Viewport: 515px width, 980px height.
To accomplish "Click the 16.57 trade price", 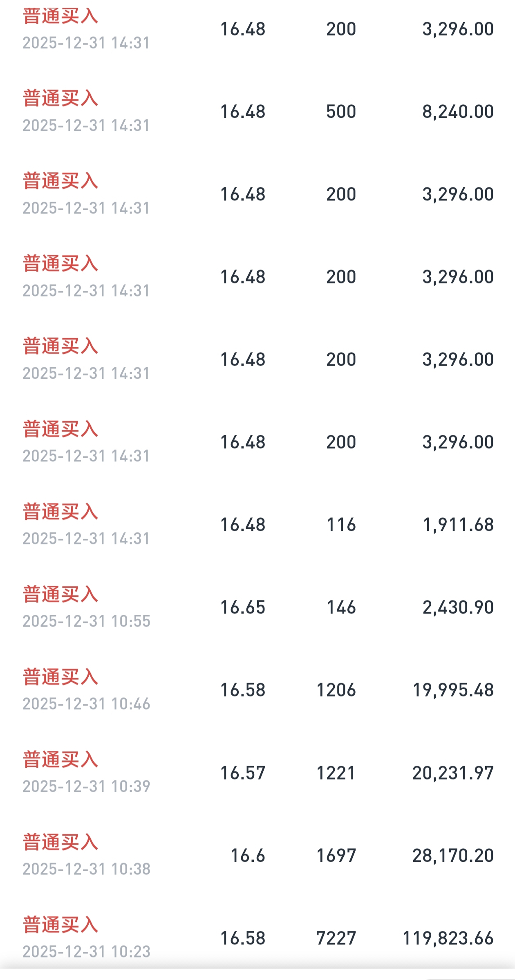I will [243, 773].
